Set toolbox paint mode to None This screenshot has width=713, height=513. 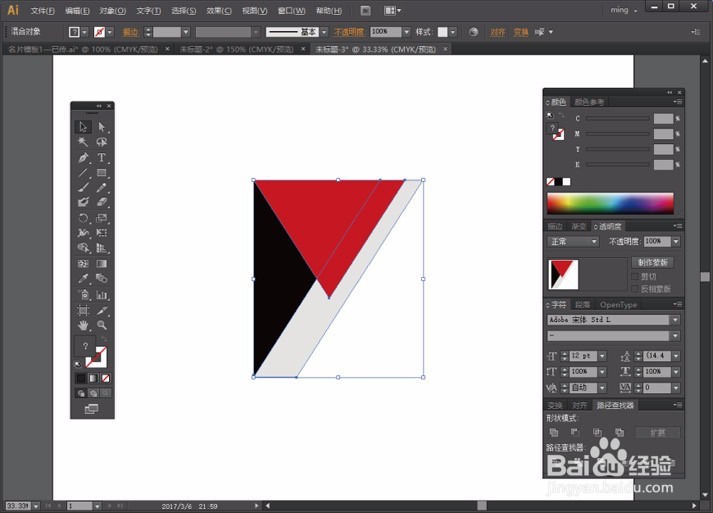(x=105, y=378)
